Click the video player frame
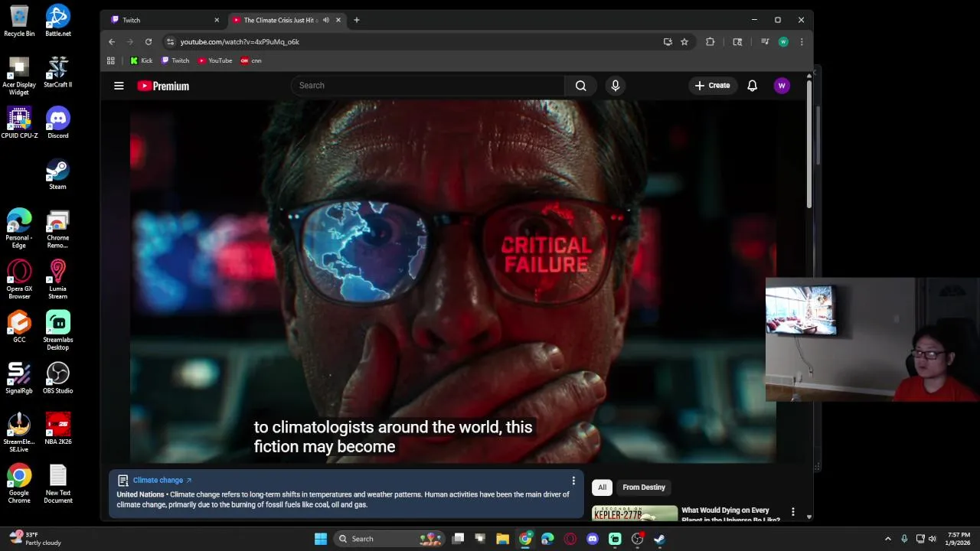The width and height of the screenshot is (980, 551). tap(452, 282)
